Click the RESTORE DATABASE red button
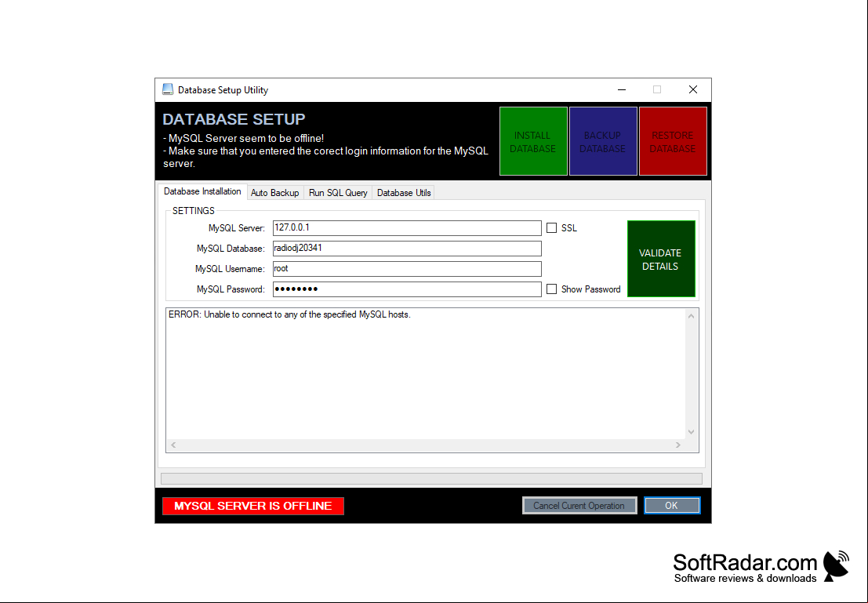Viewport: 868px width, 603px height. tap(673, 142)
